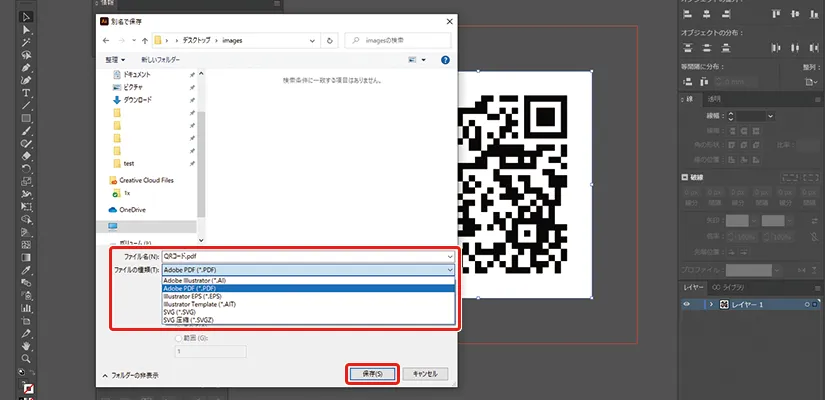
Task: Refresh the images folder listing
Action: [330, 41]
